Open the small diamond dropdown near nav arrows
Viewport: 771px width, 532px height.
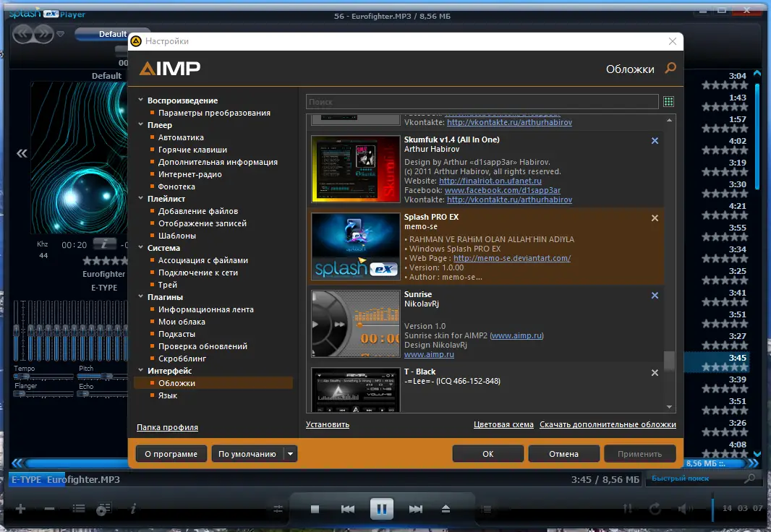coord(61,34)
